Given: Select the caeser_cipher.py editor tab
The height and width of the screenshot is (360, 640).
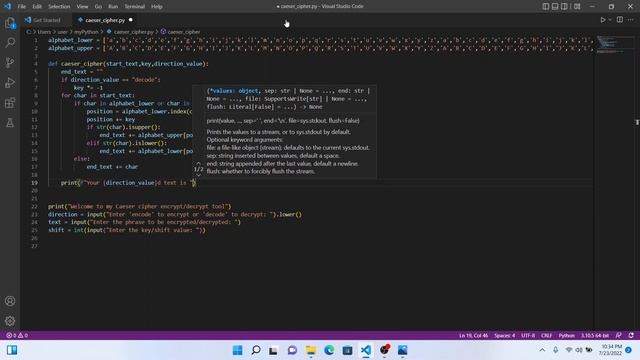Looking at the screenshot, I should [x=105, y=20].
